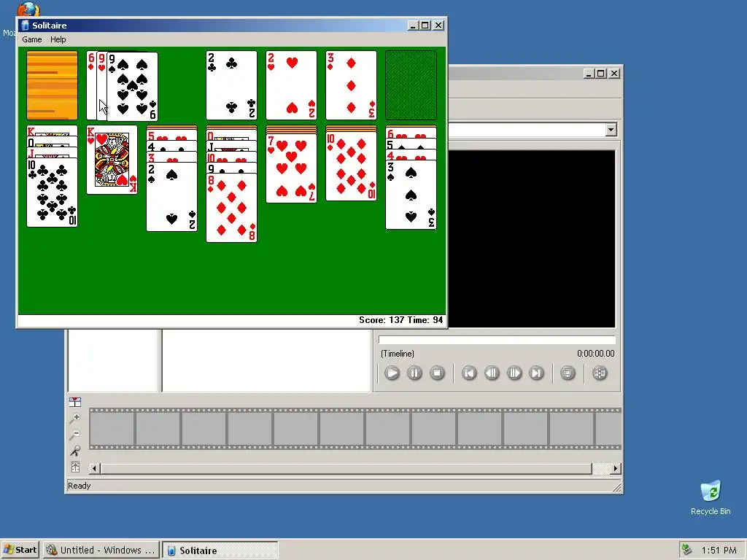This screenshot has height=560, width=747.
Task: Click the 3 of diamonds foundation pile
Action: pyautogui.click(x=351, y=85)
